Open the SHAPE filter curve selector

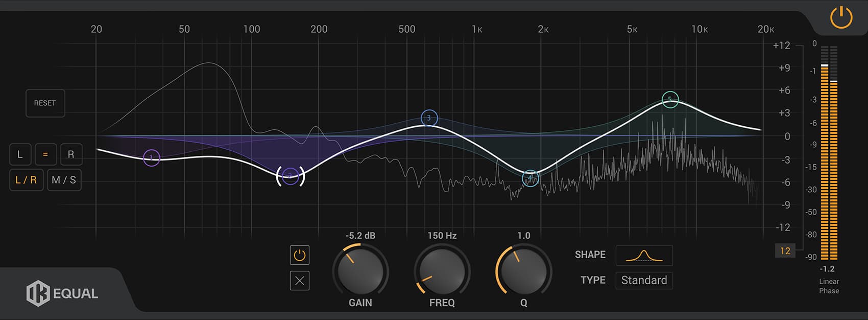pyautogui.click(x=644, y=256)
